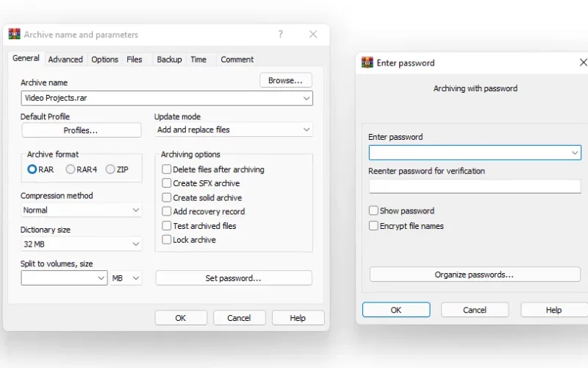588x368 pixels.
Task: Enable Add recovery record option
Action: point(167,211)
